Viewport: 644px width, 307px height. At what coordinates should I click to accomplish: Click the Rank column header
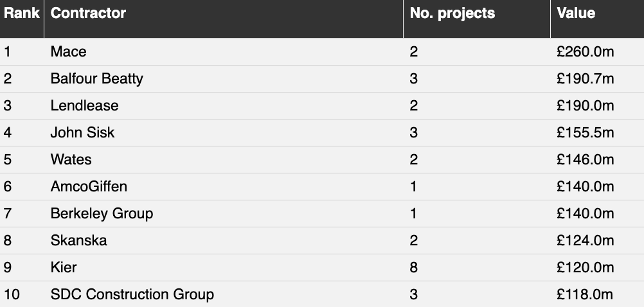pyautogui.click(x=22, y=13)
